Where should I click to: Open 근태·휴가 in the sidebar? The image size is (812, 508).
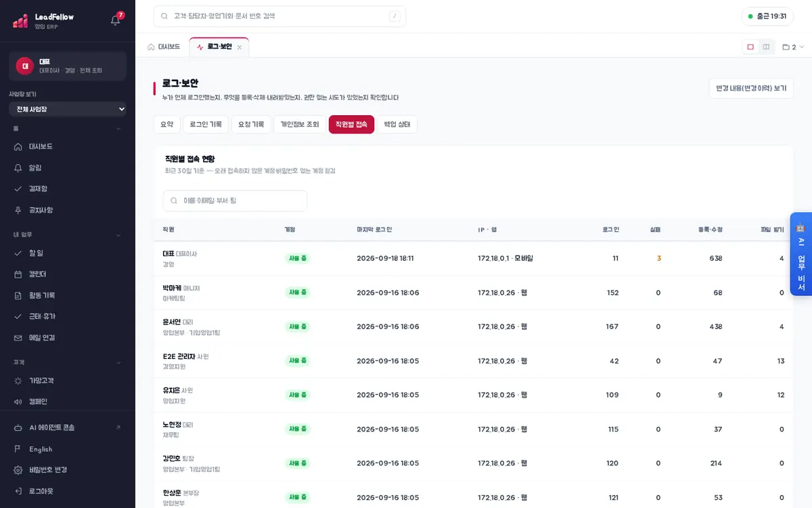coord(68,316)
